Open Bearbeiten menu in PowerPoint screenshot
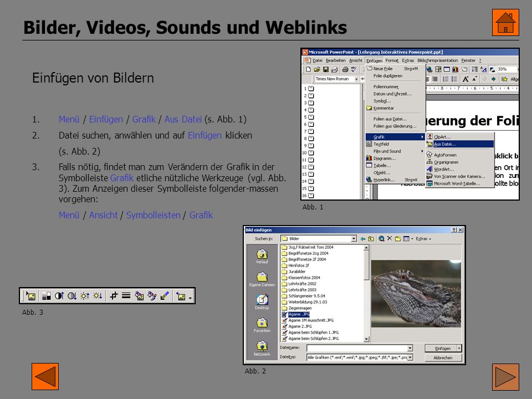 336,60
